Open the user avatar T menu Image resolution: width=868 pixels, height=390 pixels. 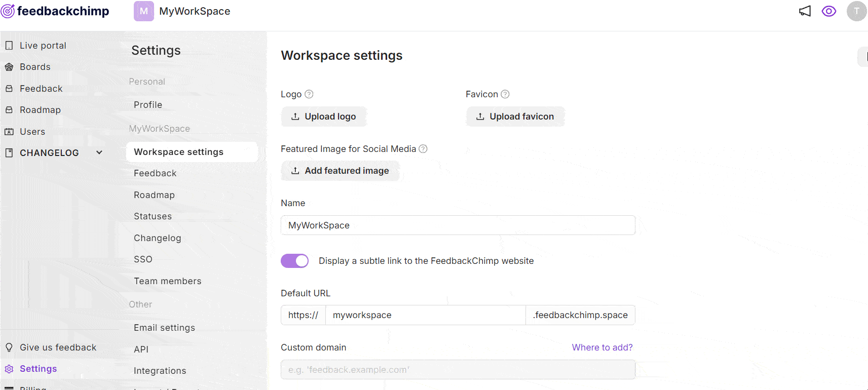coord(856,11)
